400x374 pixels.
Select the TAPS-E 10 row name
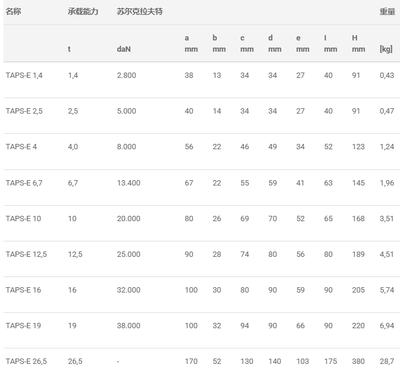coord(23,219)
